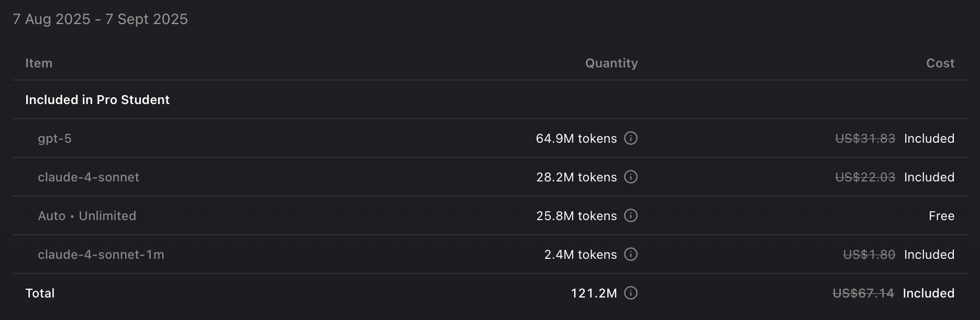Click the Quantity column header
The image size is (980, 320).
[611, 63]
